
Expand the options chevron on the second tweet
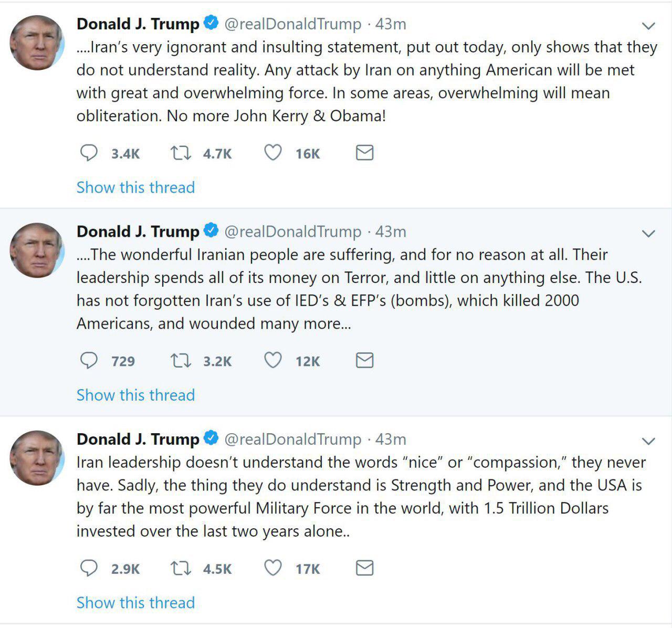(x=649, y=234)
